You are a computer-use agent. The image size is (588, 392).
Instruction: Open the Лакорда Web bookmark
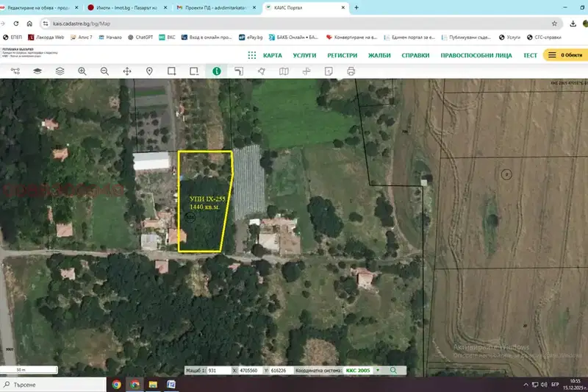pyautogui.click(x=46, y=37)
